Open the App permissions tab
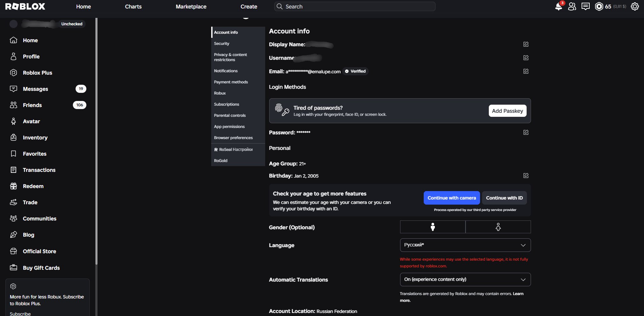The image size is (644, 316). [238, 127]
